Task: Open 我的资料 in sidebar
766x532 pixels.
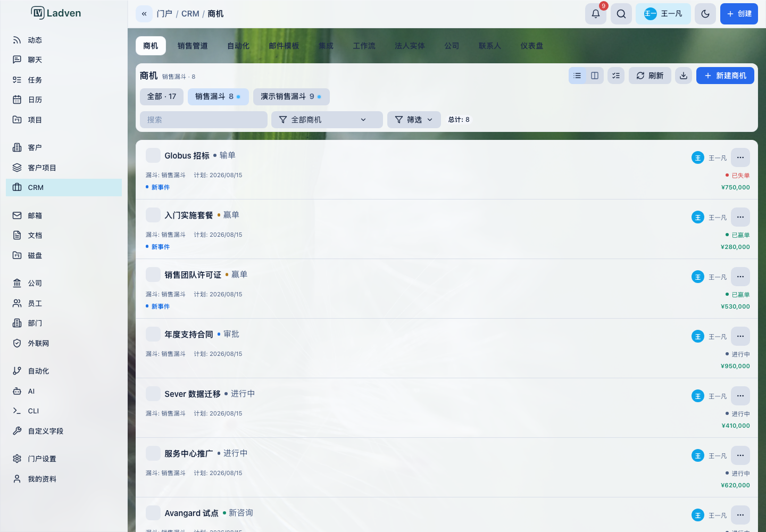Action: [x=64, y=479]
